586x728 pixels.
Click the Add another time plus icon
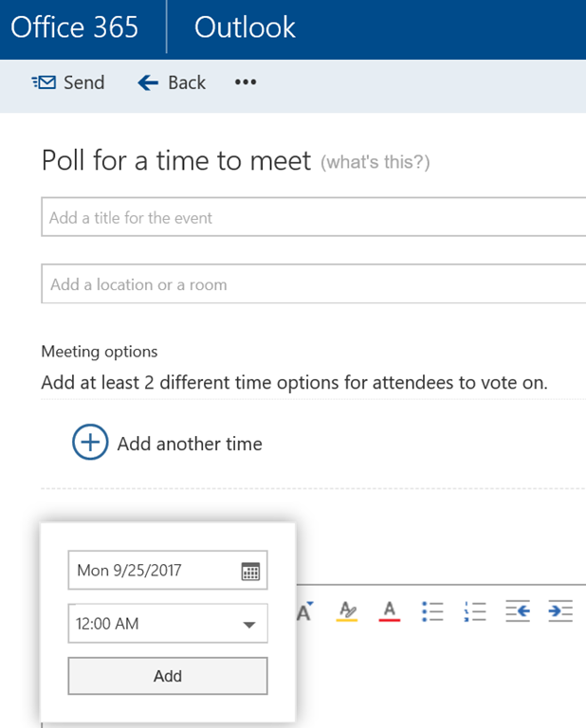tap(90, 443)
